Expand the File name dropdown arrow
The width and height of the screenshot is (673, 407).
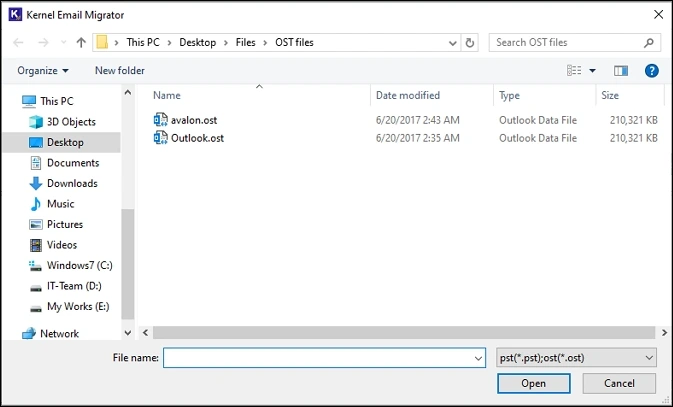(479, 358)
